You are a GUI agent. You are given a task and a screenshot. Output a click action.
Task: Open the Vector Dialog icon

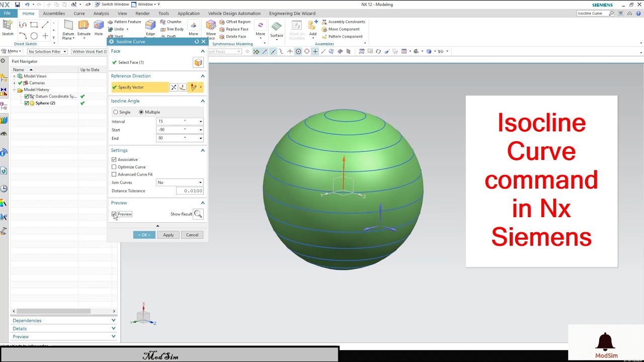click(182, 87)
